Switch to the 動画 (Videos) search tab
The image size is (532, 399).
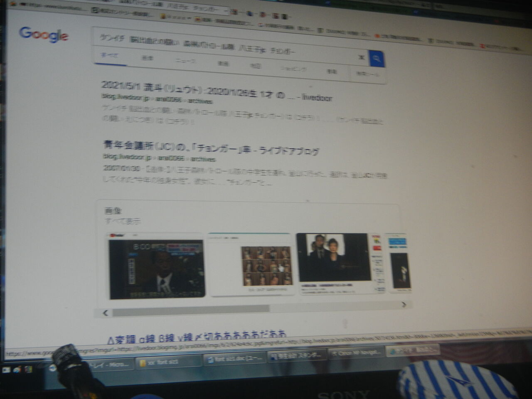point(223,64)
